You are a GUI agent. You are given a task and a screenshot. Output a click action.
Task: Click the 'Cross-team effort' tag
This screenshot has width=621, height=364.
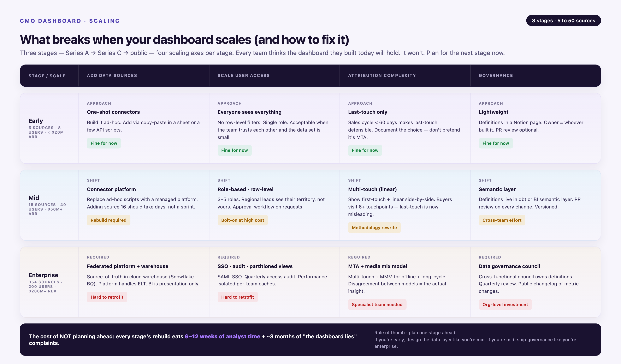coord(502,220)
